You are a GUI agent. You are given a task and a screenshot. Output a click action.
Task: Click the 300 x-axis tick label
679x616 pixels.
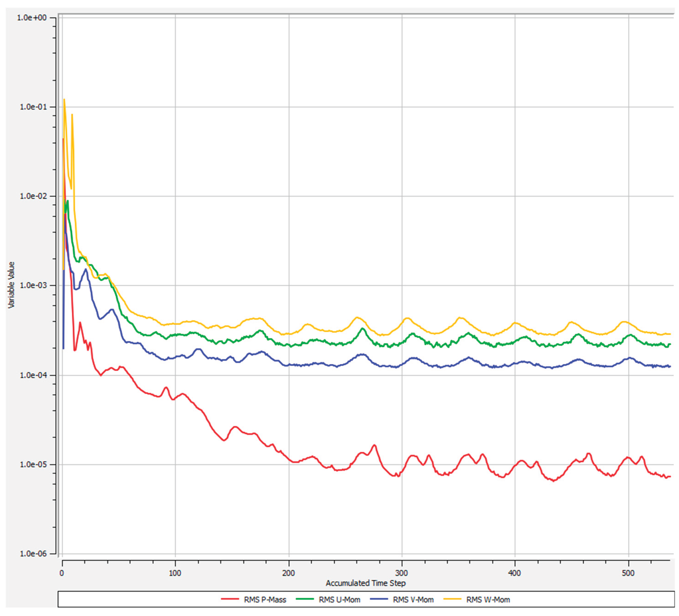401,573
